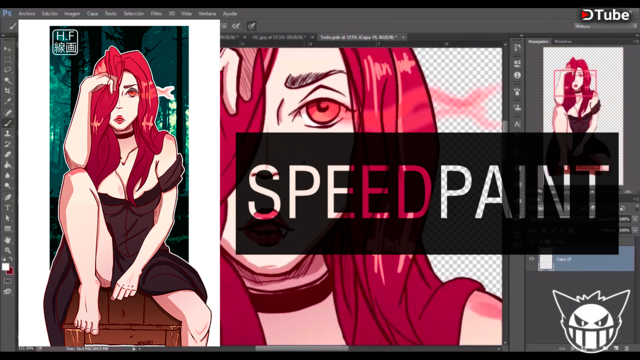Open the Edición menu
Image resolution: width=640 pixels, height=360 pixels.
click(x=50, y=13)
